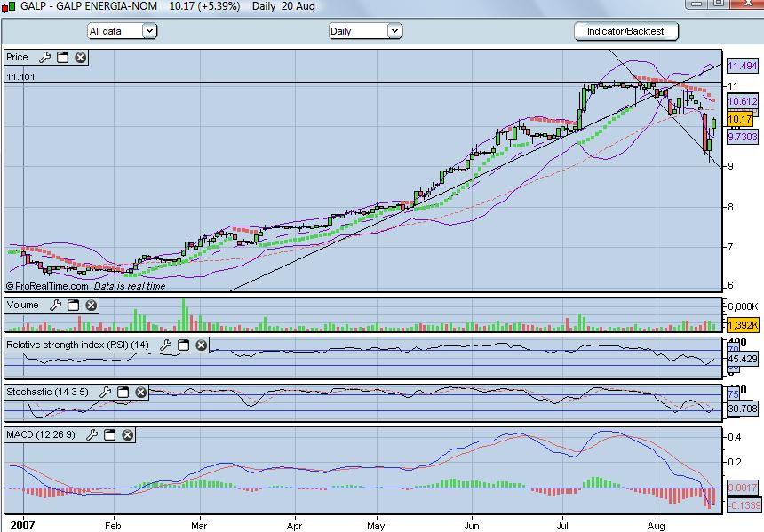Click the Price panel label
Screen dimensions: 764x532
17,57
